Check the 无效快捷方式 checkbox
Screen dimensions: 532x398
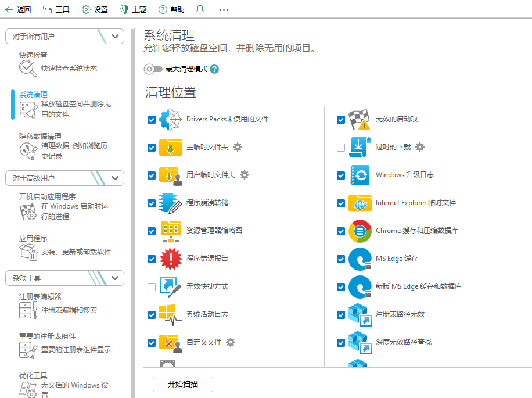tap(152, 287)
